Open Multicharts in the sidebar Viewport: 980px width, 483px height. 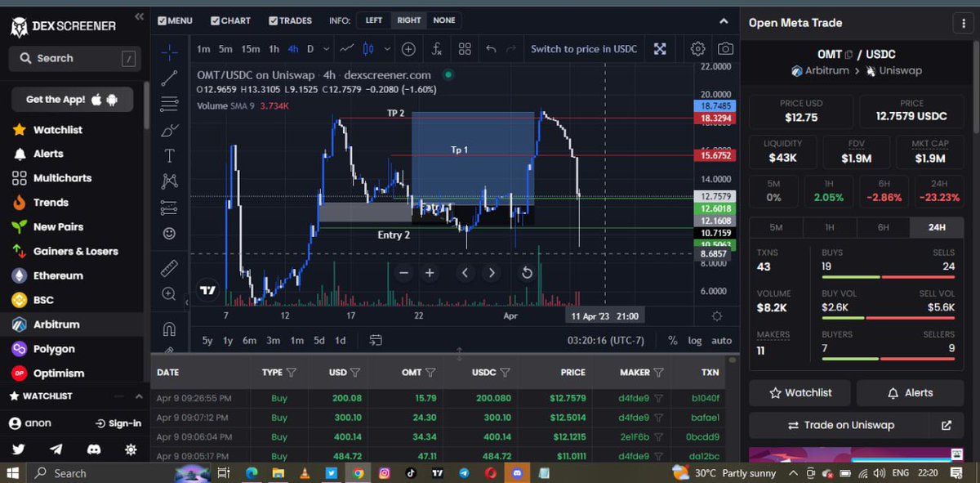point(62,177)
